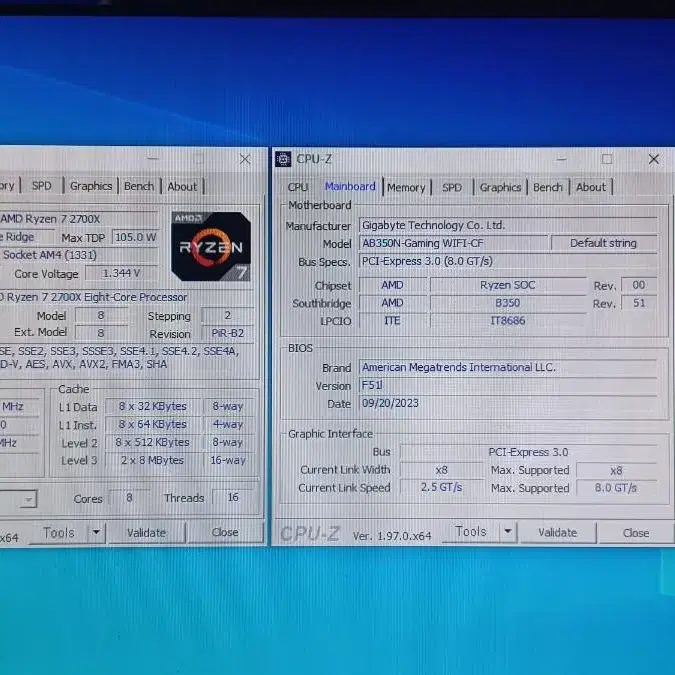Image resolution: width=675 pixels, height=675 pixels.
Task: Click the ITE LPCIO vendor value
Action: 392,321
